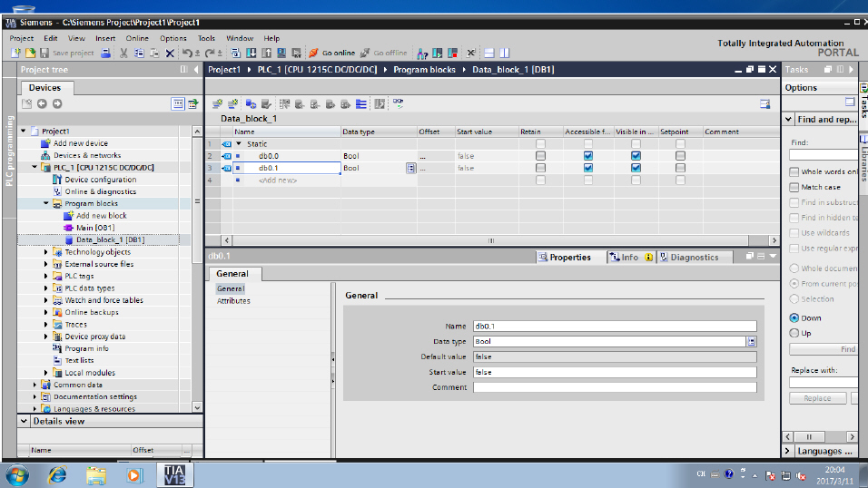Click the Find text input field
This screenshot has height=488, width=868.
(824, 155)
